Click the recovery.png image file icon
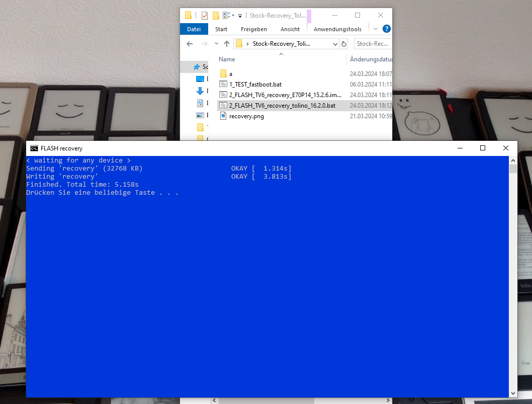532x404 pixels. coord(223,116)
